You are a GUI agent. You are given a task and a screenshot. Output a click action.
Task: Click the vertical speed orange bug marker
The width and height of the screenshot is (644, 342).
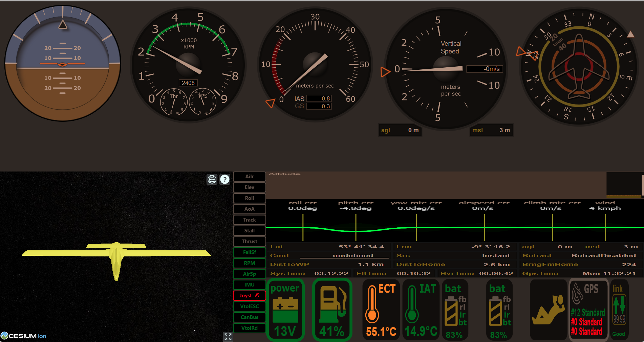click(385, 72)
